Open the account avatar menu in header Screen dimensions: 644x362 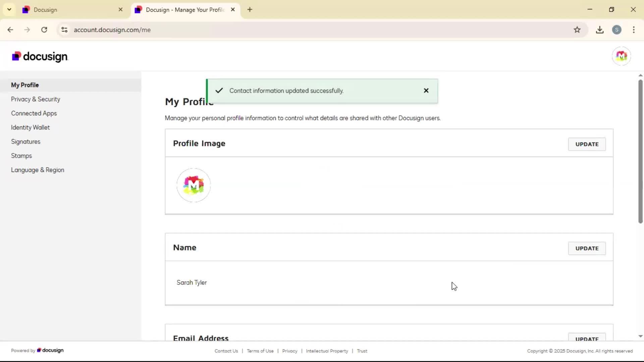(x=621, y=56)
